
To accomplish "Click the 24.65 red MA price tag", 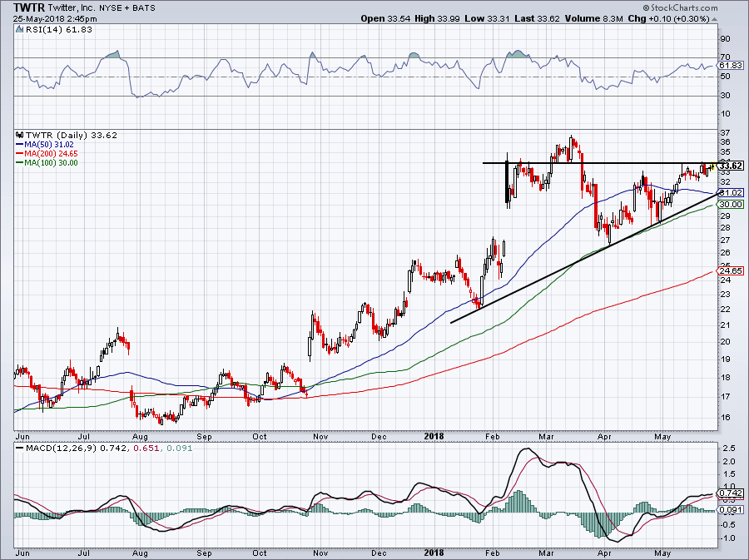I will point(731,270).
